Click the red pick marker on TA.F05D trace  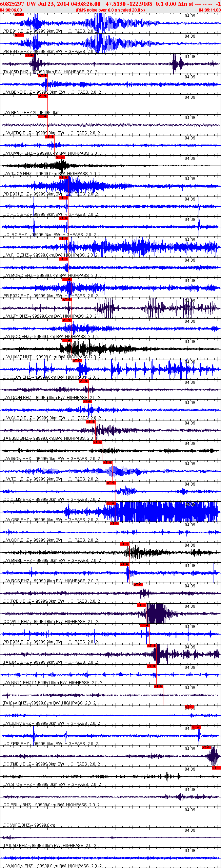[x=91, y=422]
